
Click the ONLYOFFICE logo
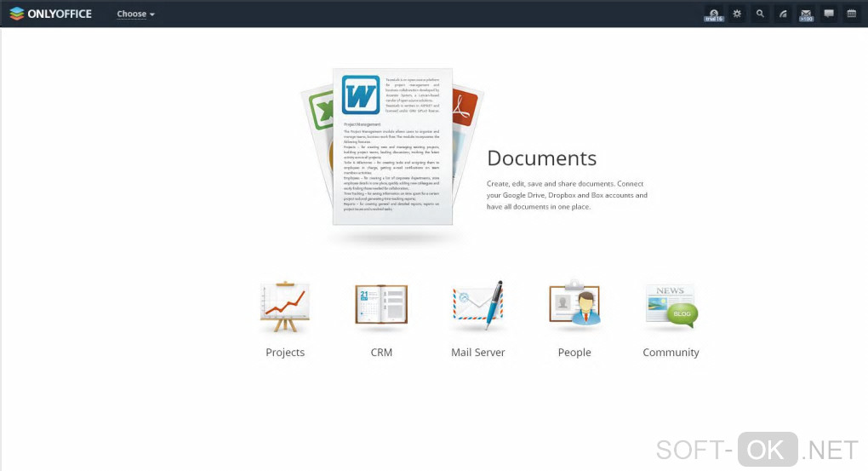(x=50, y=14)
